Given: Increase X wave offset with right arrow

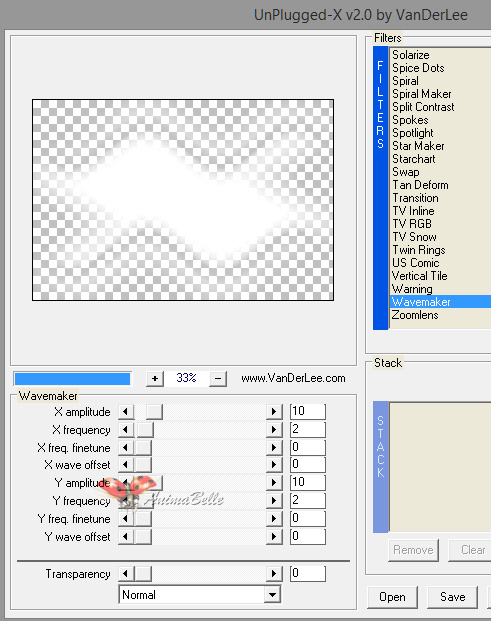Looking at the screenshot, I should point(274,465).
